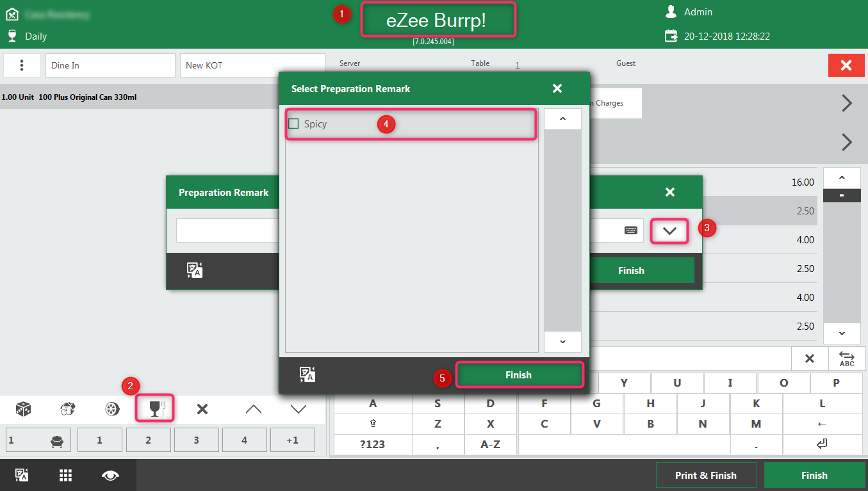
Task: Open the Dine In order type field
Action: [x=110, y=65]
